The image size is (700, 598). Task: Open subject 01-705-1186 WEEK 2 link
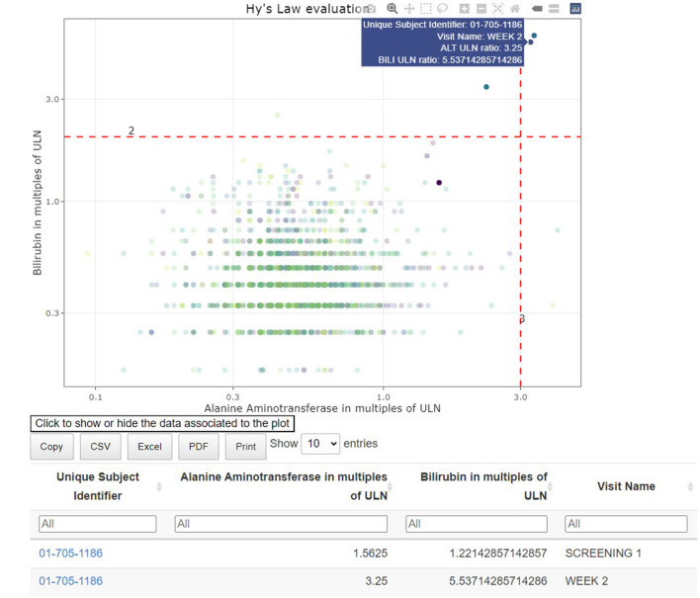coord(70,581)
